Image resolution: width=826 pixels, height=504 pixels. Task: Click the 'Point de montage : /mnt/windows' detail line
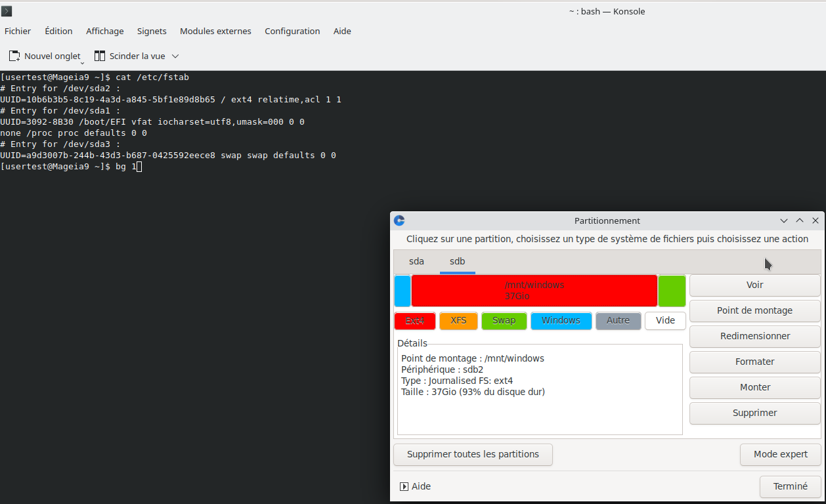473,358
